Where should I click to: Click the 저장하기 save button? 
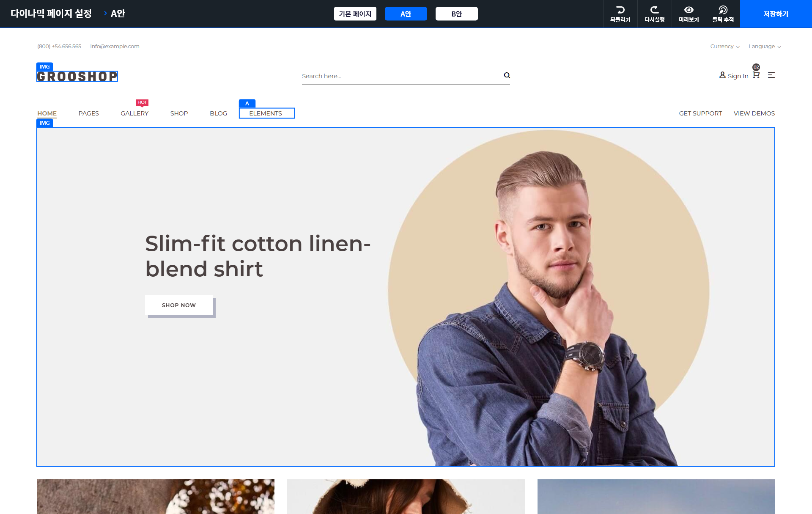pyautogui.click(x=776, y=14)
